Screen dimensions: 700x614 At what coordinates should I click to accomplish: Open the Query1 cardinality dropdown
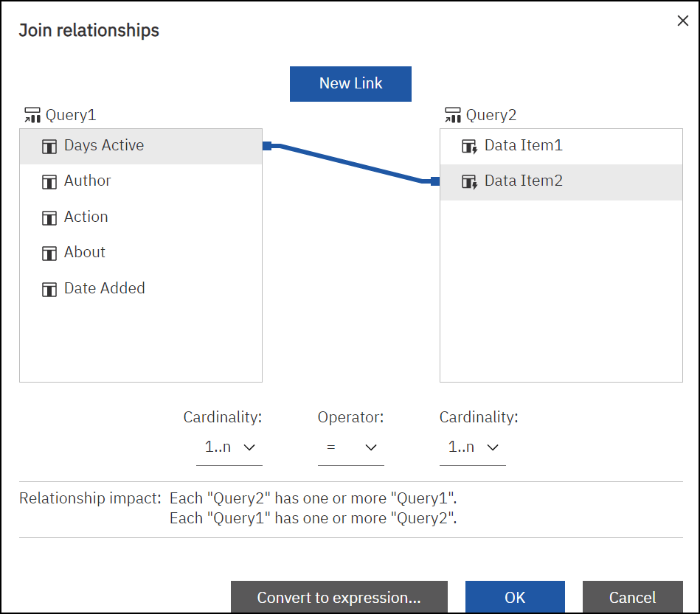229,447
